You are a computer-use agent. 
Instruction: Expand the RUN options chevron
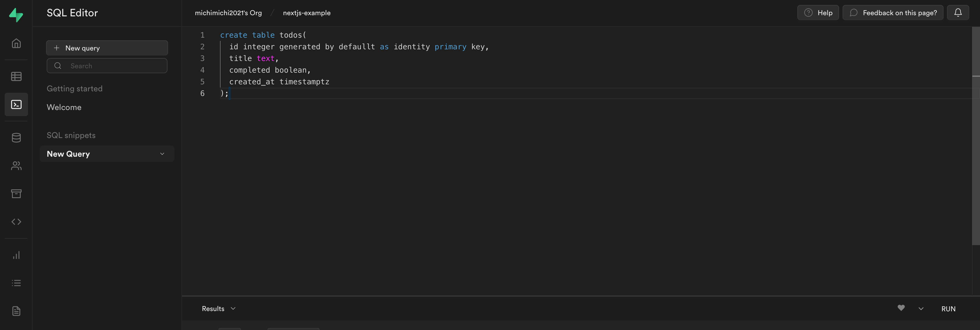pos(921,309)
